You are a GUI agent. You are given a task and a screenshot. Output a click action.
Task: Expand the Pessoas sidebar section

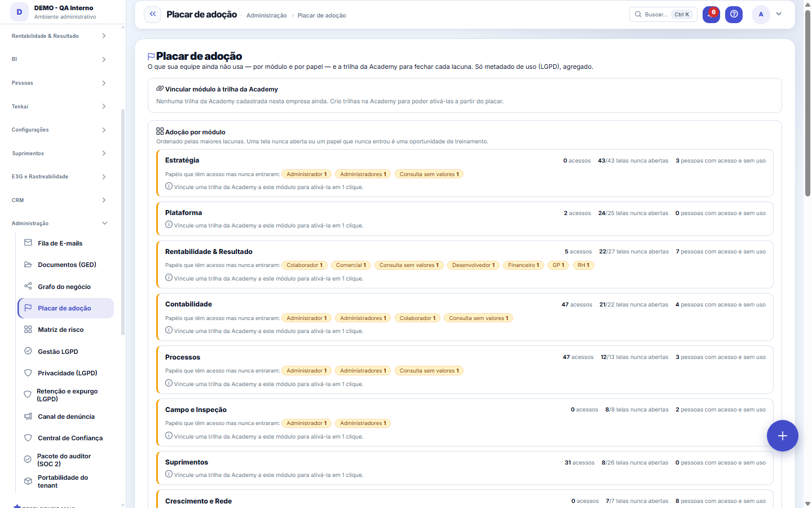coord(59,83)
